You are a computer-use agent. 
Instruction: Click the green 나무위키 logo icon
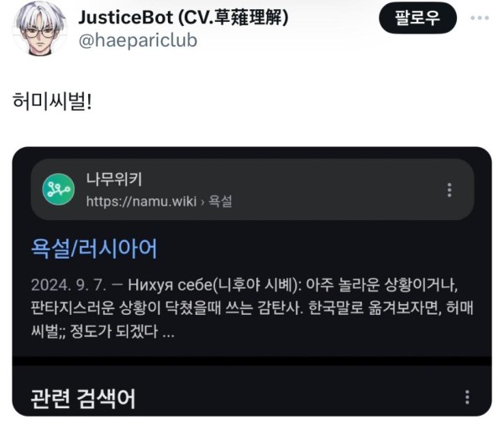tap(59, 189)
